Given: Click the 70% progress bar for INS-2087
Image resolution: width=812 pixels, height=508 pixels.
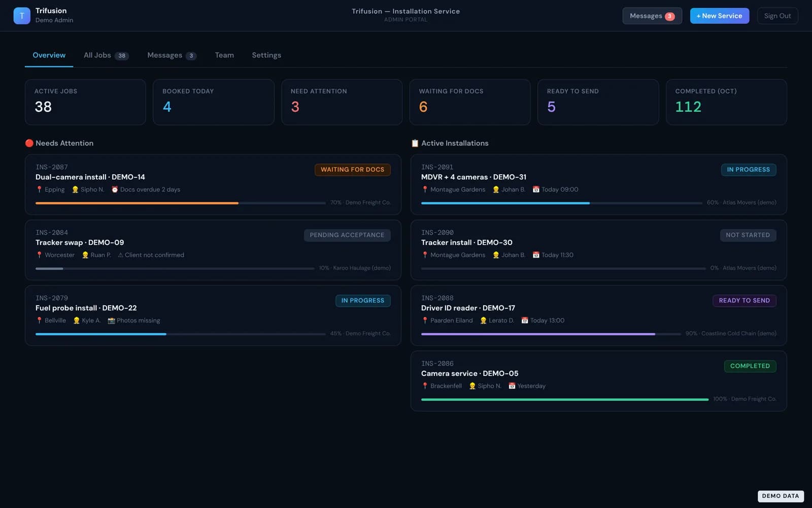Looking at the screenshot, I should click(x=181, y=203).
